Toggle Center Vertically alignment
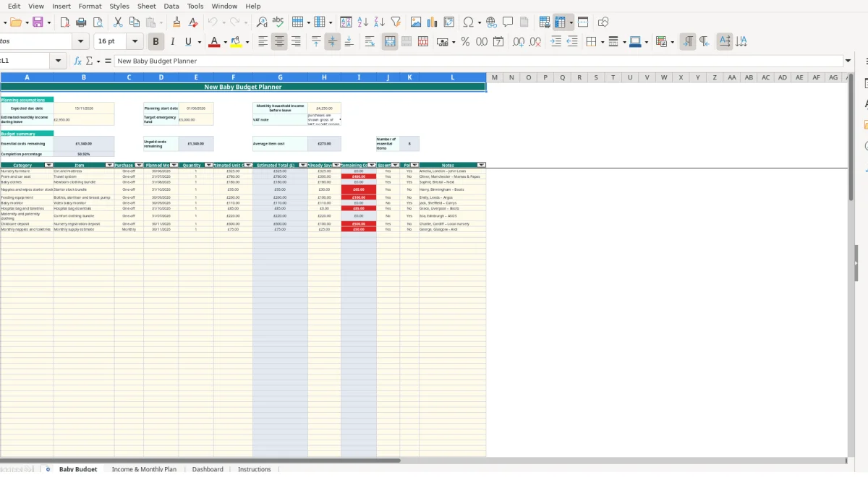Viewport: 868px width, 488px height. tap(333, 42)
